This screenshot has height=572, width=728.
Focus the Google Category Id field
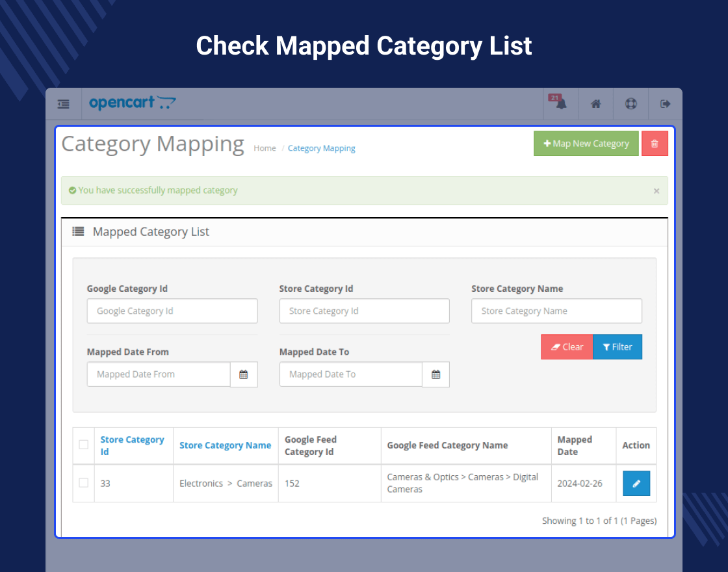click(172, 311)
